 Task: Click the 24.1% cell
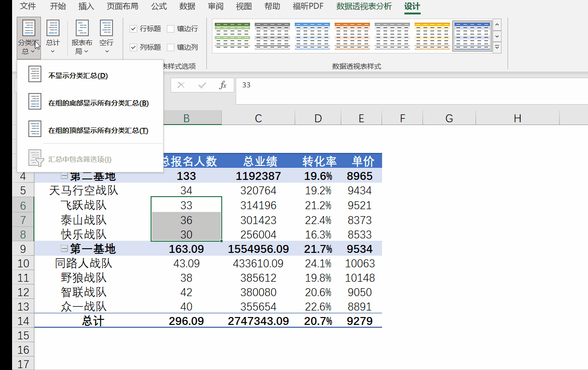[318, 264]
